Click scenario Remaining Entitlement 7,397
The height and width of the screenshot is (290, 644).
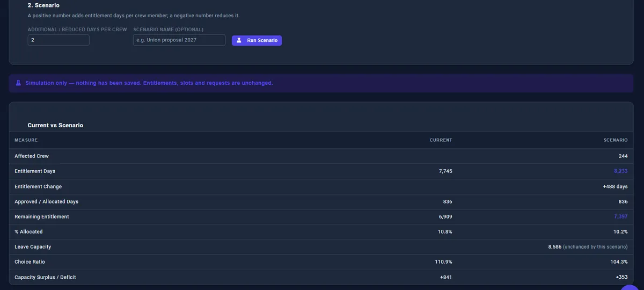click(621, 216)
